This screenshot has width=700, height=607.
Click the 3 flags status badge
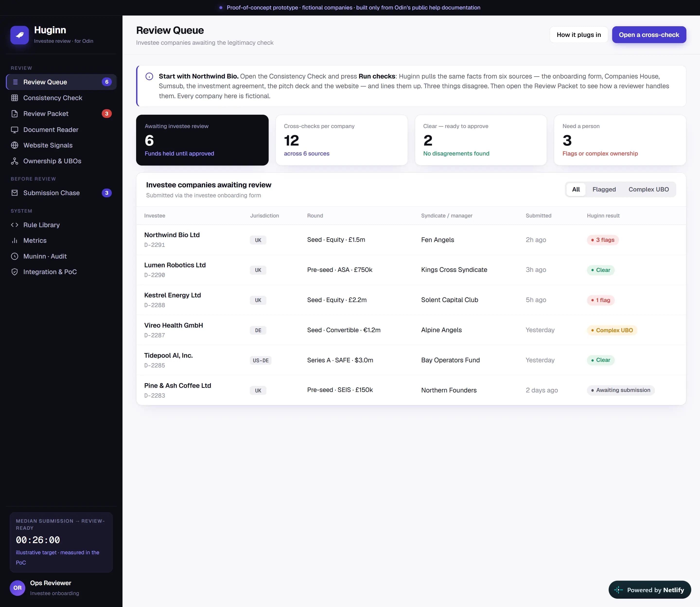coord(603,240)
